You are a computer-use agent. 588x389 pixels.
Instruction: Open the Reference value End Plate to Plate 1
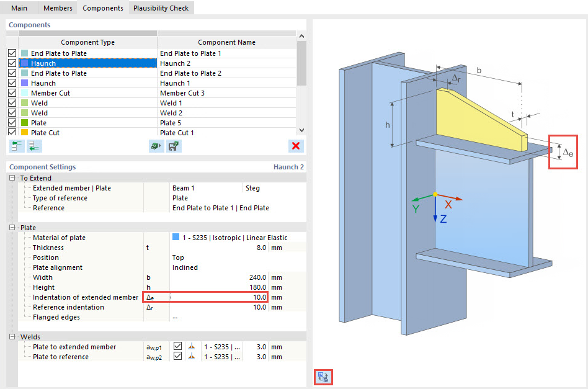click(238, 208)
